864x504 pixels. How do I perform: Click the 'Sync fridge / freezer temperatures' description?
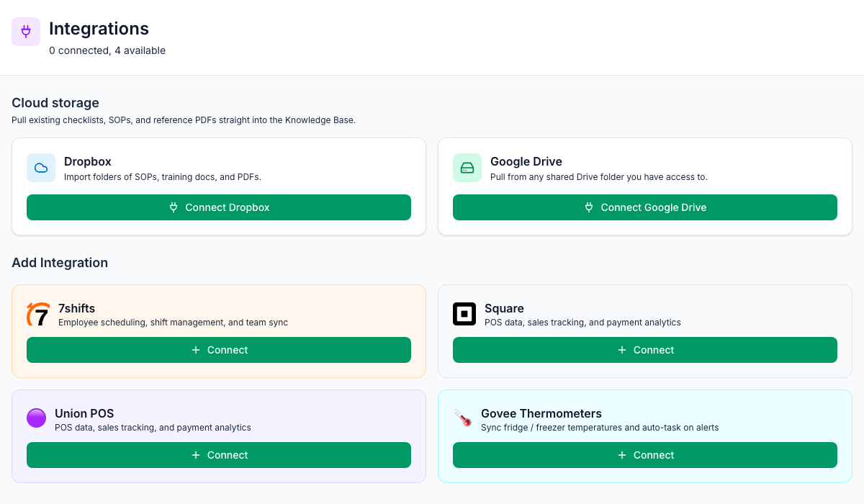600,428
